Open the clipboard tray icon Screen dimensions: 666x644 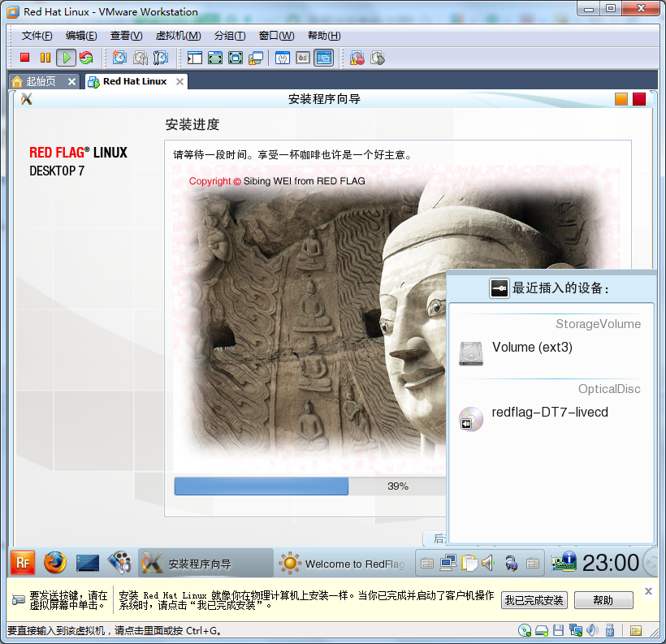(x=469, y=564)
